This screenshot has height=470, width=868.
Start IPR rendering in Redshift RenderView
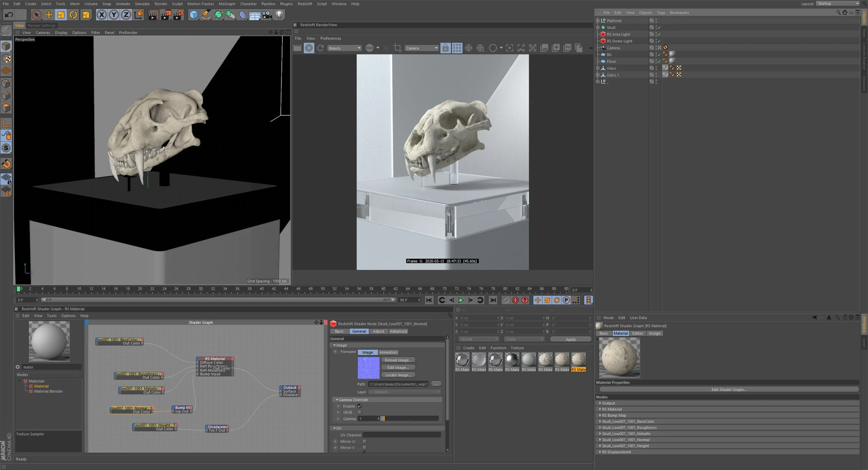[x=309, y=48]
